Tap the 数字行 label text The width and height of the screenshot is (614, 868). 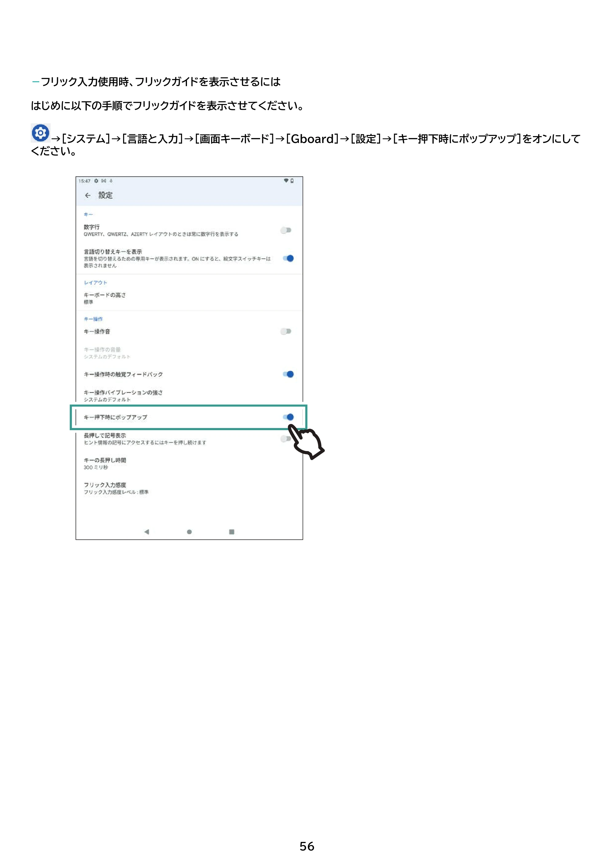pos(91,227)
